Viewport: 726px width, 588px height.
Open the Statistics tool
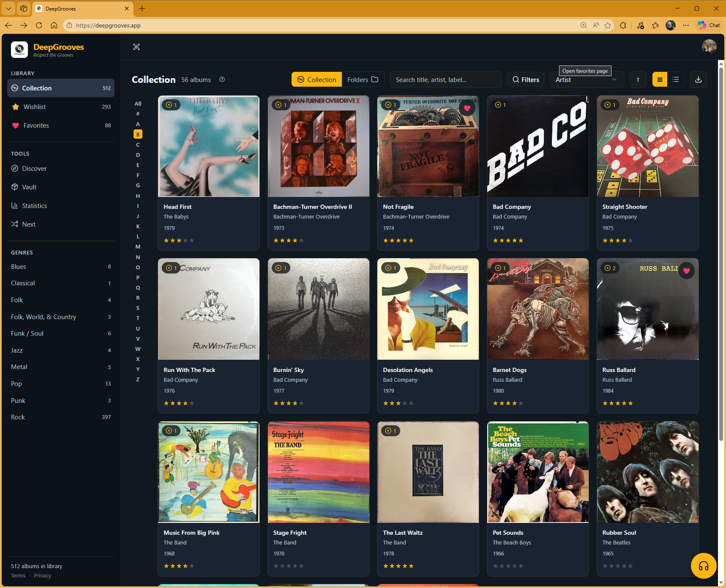[x=61, y=205]
